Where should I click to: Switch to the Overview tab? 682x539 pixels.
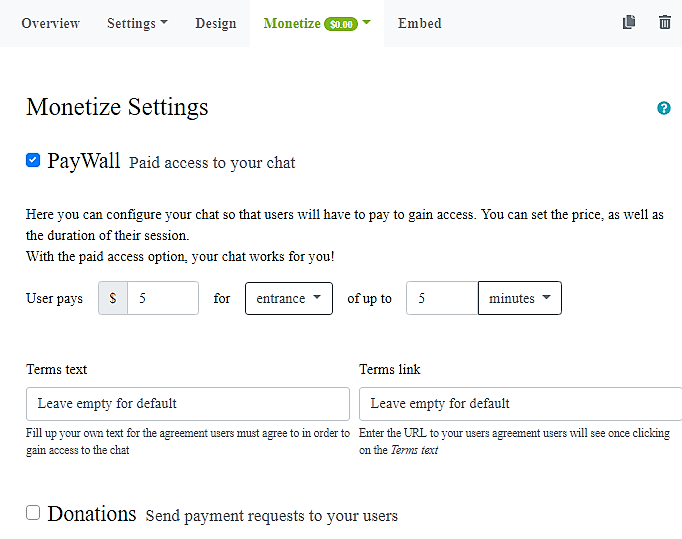(50, 23)
